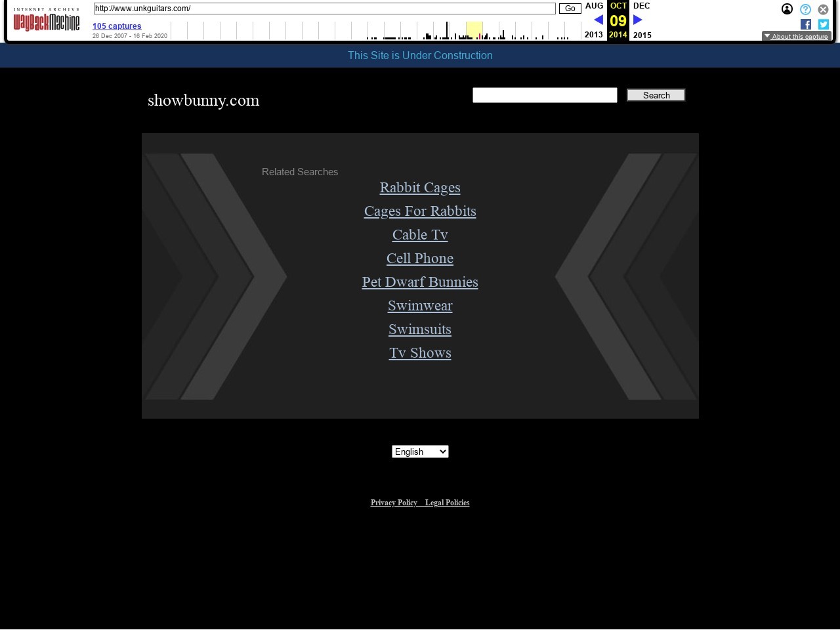The image size is (840, 630).
Task: Click the site search text box
Action: [x=545, y=95]
